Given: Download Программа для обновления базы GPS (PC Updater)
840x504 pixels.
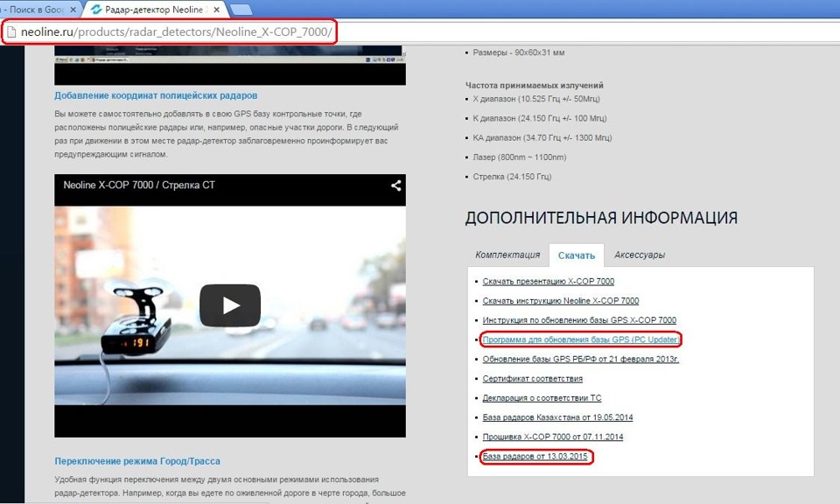Looking at the screenshot, I should 581,339.
